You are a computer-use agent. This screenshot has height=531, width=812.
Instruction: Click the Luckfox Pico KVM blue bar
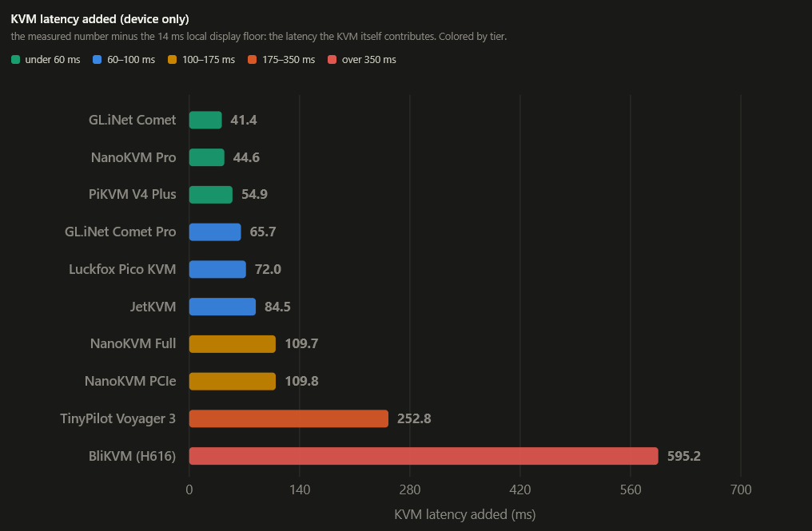pos(217,269)
